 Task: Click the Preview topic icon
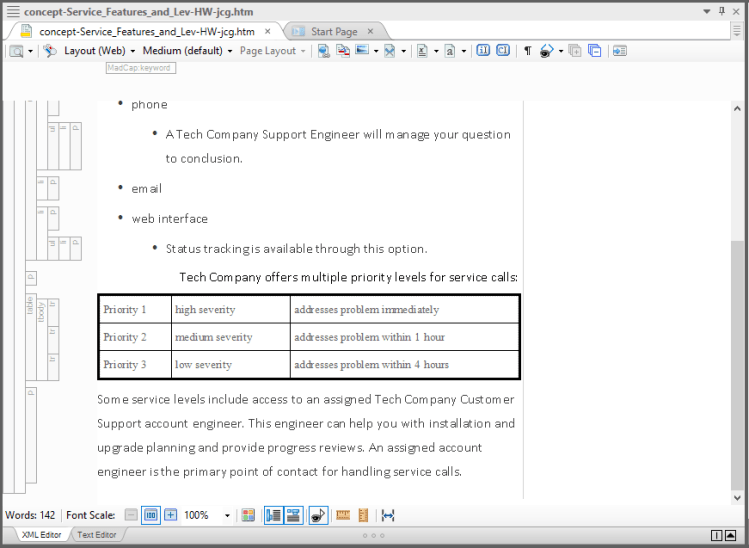(x=16, y=51)
